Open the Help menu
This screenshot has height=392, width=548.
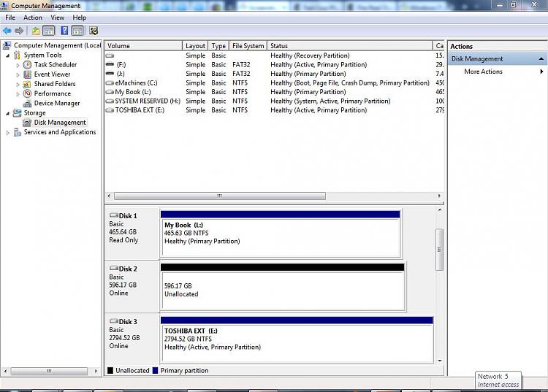pos(80,18)
